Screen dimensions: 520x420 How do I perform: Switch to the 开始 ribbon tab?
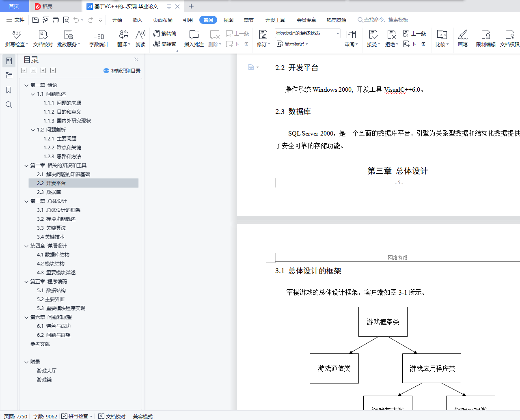point(117,20)
